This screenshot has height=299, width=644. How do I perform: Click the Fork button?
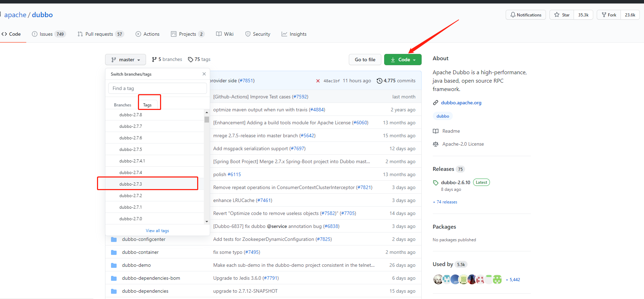pos(609,15)
